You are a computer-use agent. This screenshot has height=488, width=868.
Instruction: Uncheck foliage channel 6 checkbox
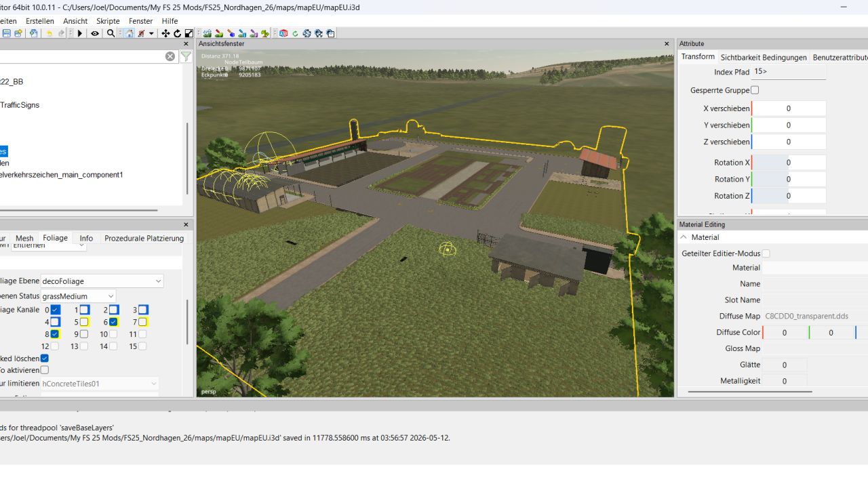(x=114, y=322)
